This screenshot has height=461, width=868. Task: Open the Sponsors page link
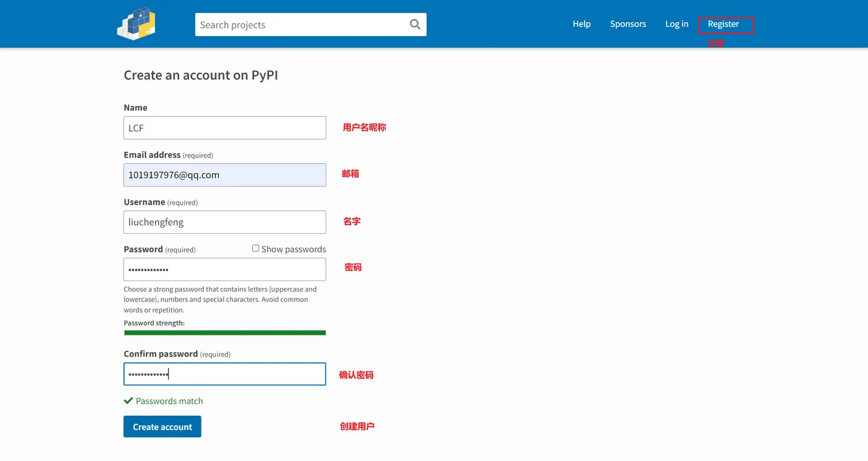[628, 24]
